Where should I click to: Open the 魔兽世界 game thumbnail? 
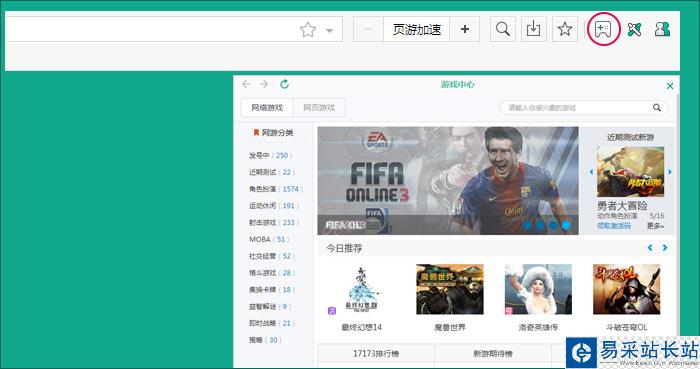(x=450, y=289)
